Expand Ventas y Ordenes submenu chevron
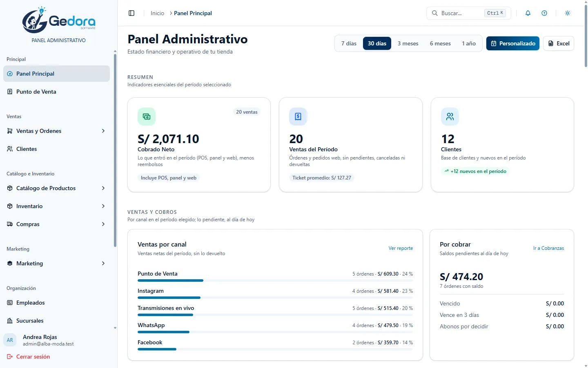Viewport: 588px width, 368px height. click(103, 131)
